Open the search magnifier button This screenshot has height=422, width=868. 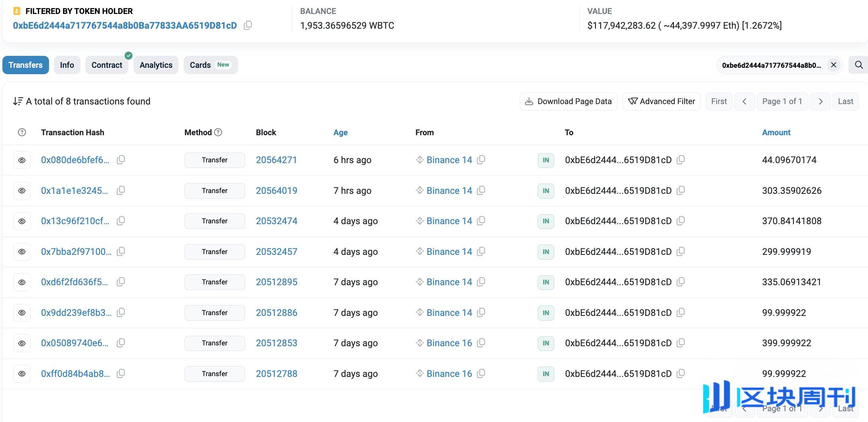click(x=859, y=65)
